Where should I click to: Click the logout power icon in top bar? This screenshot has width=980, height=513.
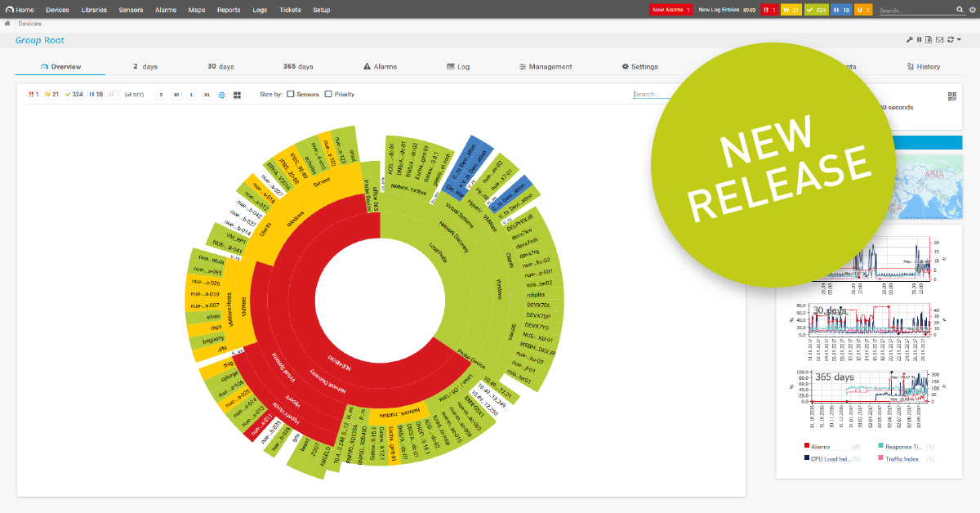pos(974,11)
